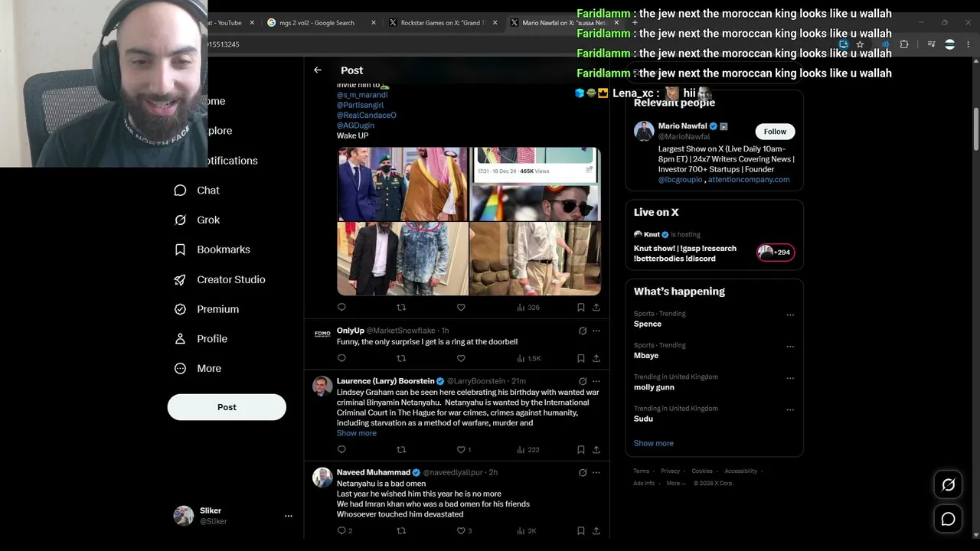Follow Mario Nawfal
Screen dimensions: 980x551
pos(775,132)
